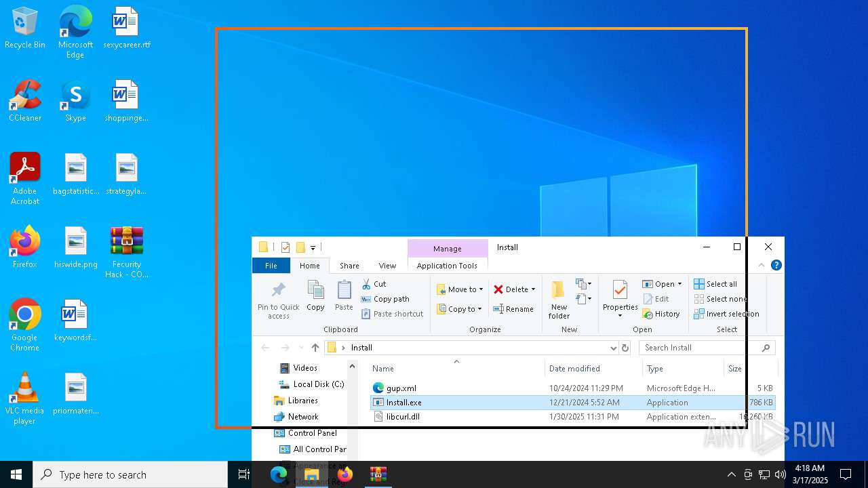Sort files by Name column
Viewport: 868px width, 488px height.
tap(456, 369)
